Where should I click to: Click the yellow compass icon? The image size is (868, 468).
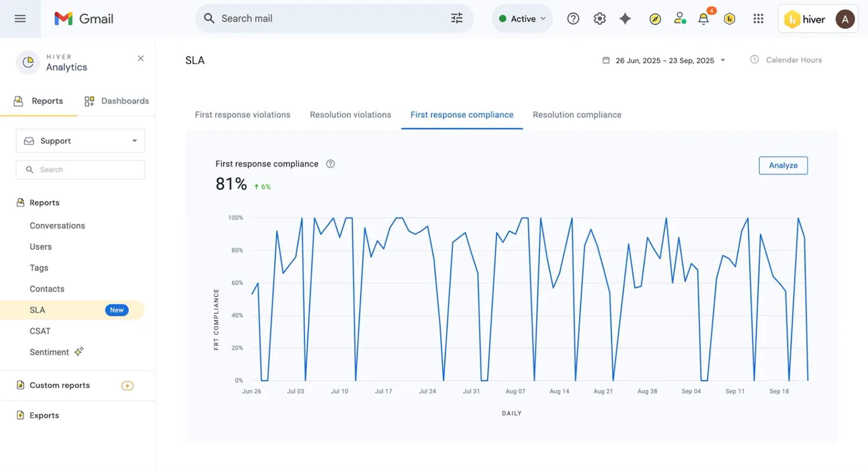[655, 19]
